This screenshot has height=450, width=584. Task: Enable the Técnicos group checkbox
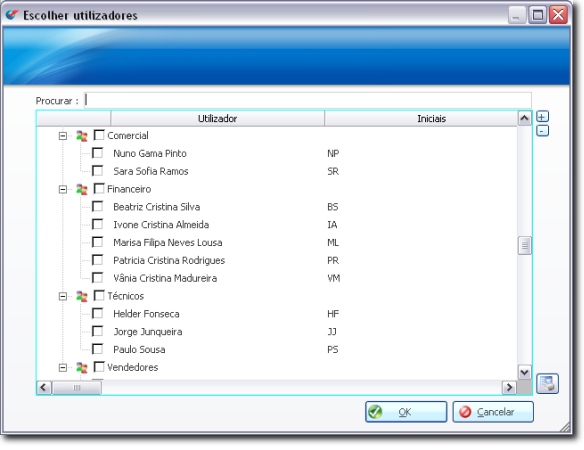pyautogui.click(x=99, y=295)
